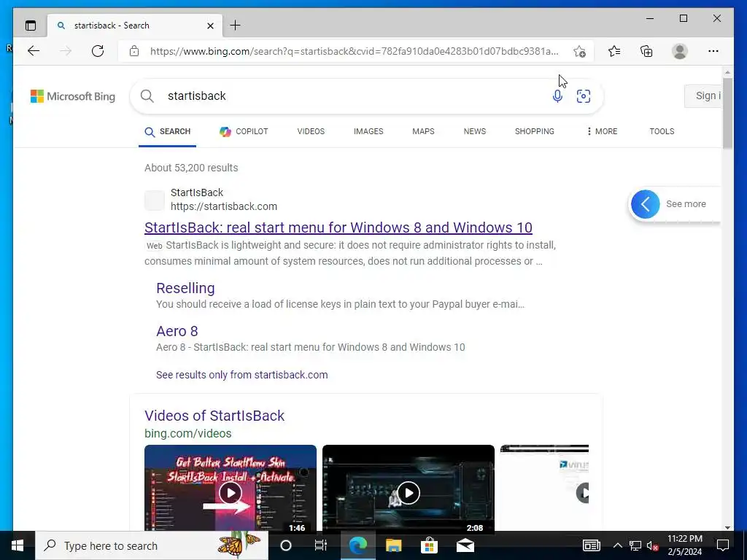The height and width of the screenshot is (560, 747).
Task: Close the startisback - Search tab
Action: (210, 26)
